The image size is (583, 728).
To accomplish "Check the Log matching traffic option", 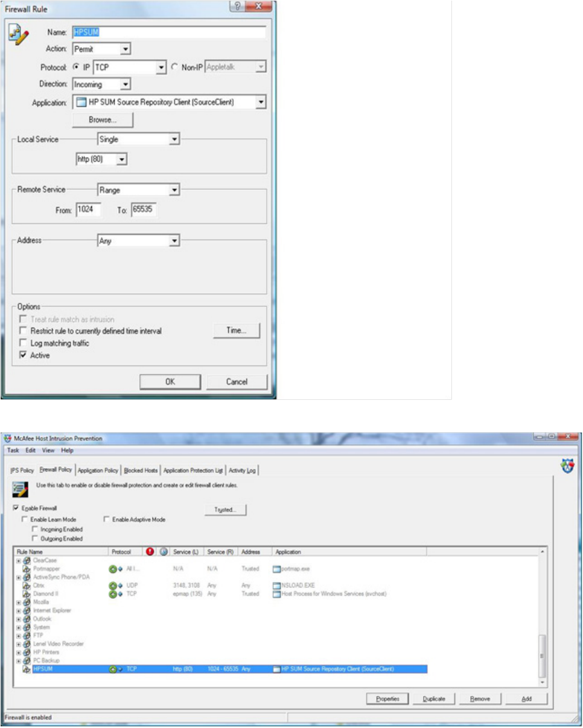I will (x=24, y=343).
